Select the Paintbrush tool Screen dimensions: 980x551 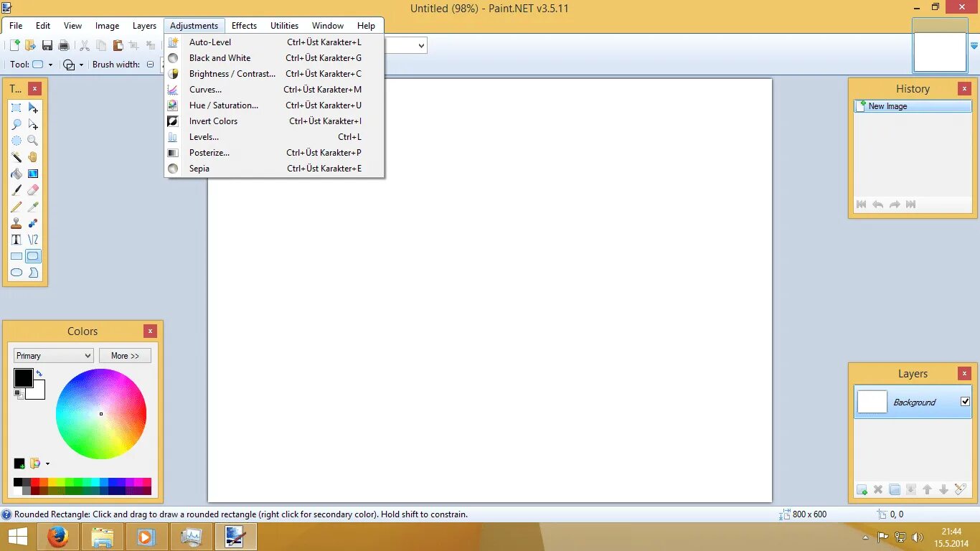click(x=17, y=190)
